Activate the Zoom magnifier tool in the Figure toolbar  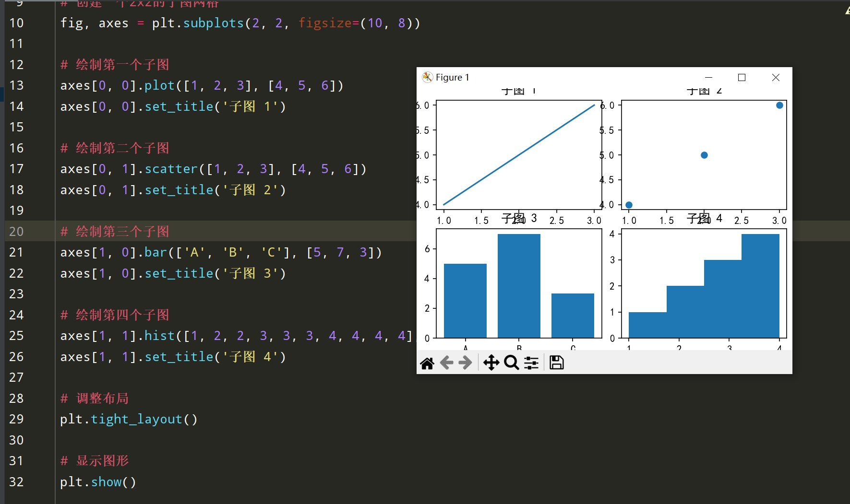512,363
